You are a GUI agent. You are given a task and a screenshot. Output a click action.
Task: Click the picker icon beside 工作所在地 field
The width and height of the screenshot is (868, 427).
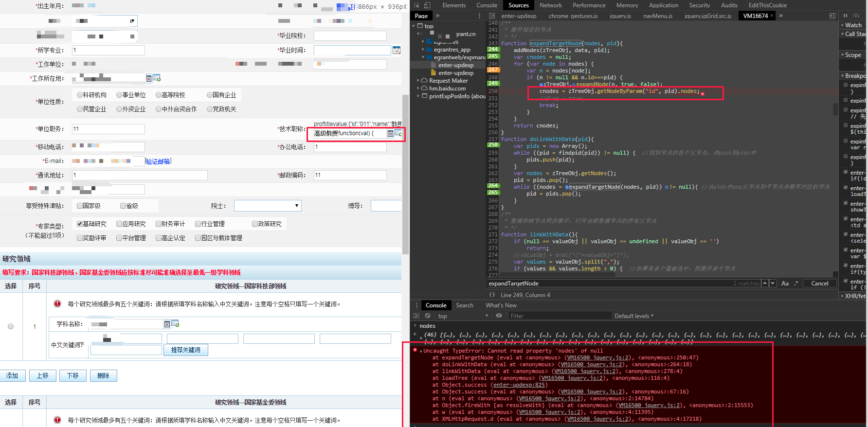[157, 78]
